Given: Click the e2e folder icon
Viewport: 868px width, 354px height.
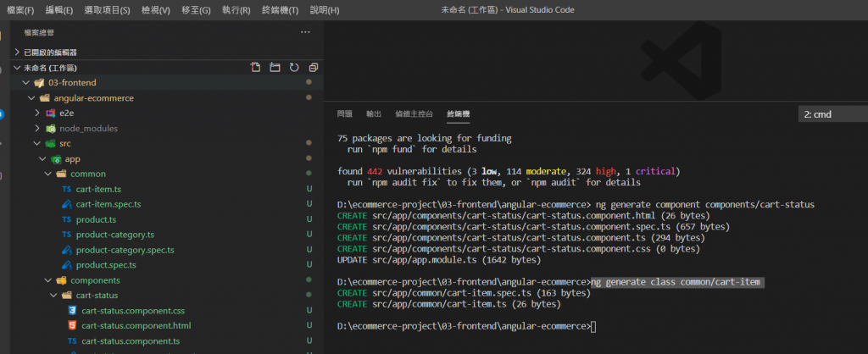Looking at the screenshot, I should [x=50, y=113].
